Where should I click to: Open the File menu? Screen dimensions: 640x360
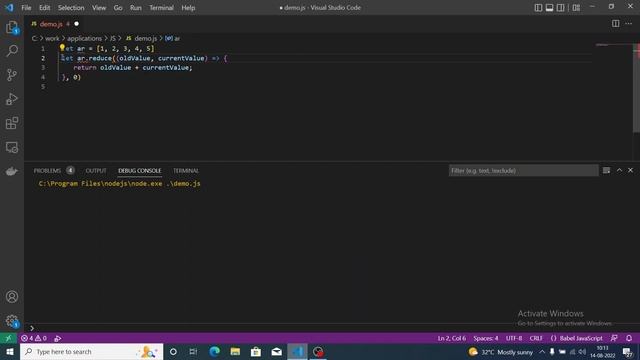pos(26,8)
